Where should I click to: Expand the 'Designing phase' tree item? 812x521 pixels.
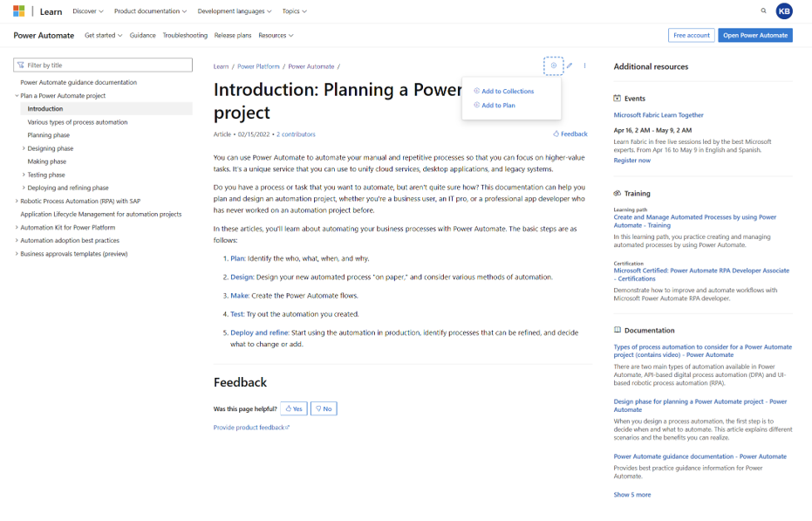24,147
